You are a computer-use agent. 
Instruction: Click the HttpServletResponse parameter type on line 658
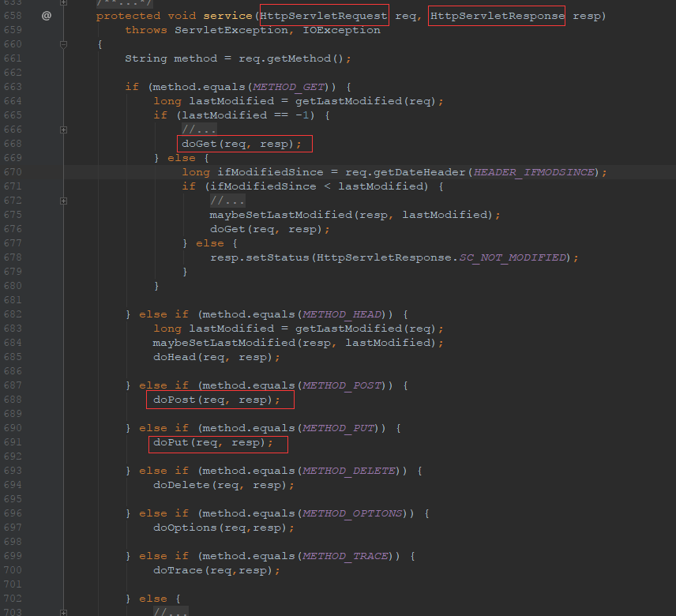coord(498,16)
